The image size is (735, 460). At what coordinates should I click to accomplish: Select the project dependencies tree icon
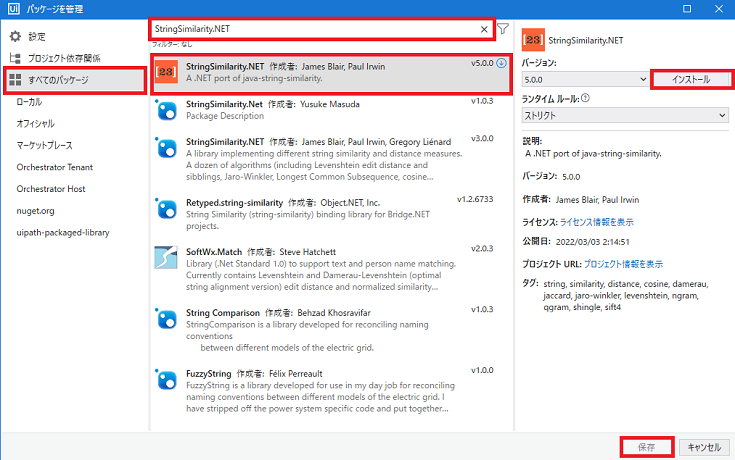click(15, 58)
